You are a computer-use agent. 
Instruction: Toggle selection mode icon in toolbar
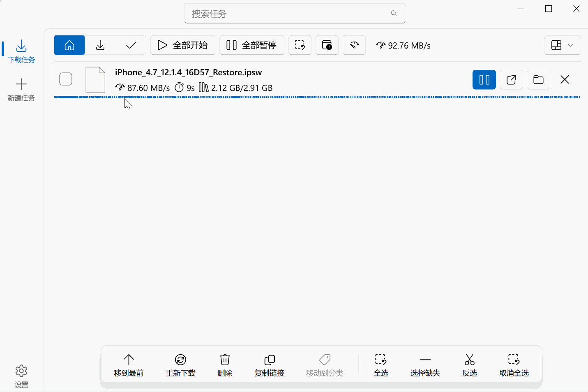tap(300, 45)
